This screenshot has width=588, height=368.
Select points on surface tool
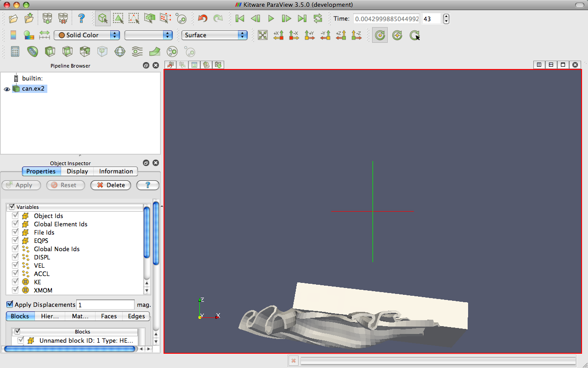pos(134,18)
